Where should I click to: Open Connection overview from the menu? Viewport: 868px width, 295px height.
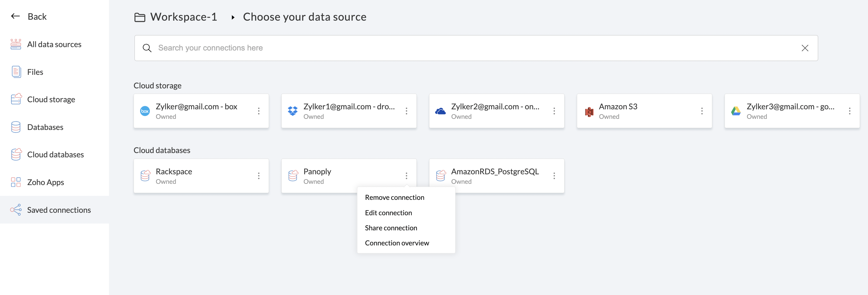point(396,243)
